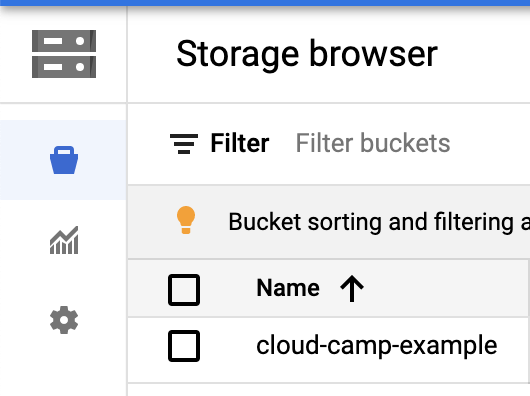Click the blue top header bar

pos(265,3)
